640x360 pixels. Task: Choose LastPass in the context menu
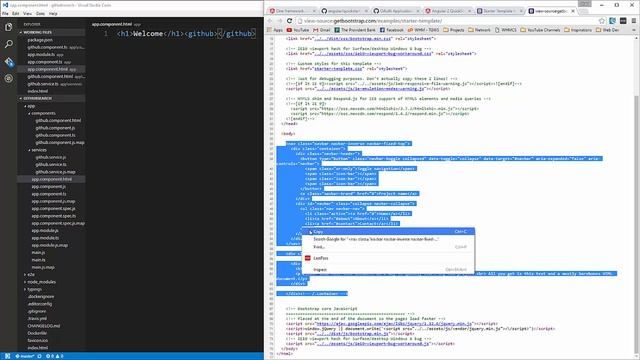tap(388, 258)
